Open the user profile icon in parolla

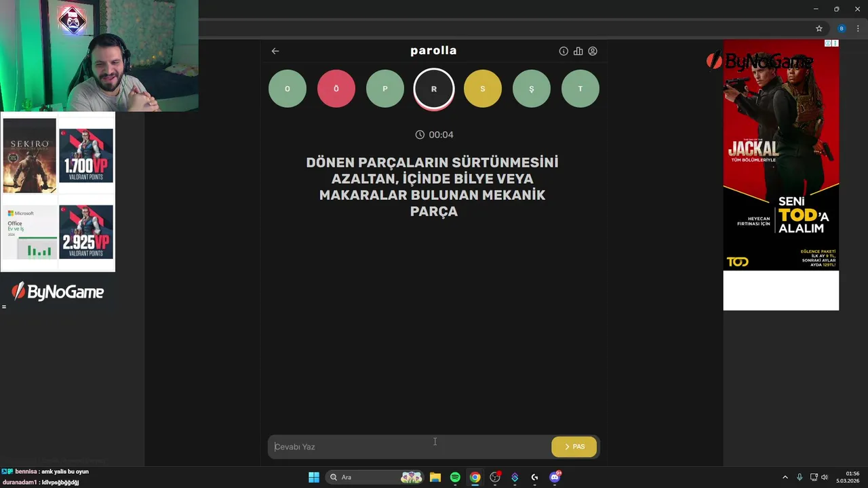pyautogui.click(x=593, y=51)
